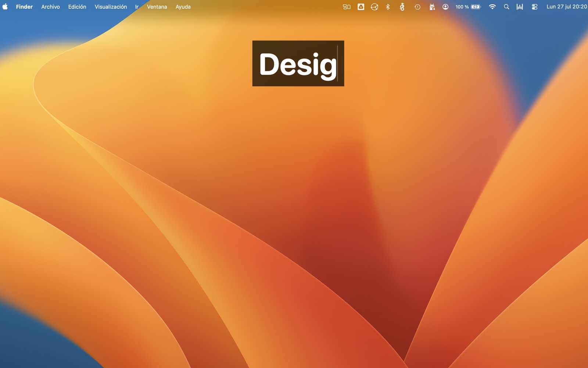Open the white-square triangle app icon in menu bar
This screenshot has width=588, height=368.
pyautogui.click(x=361, y=7)
